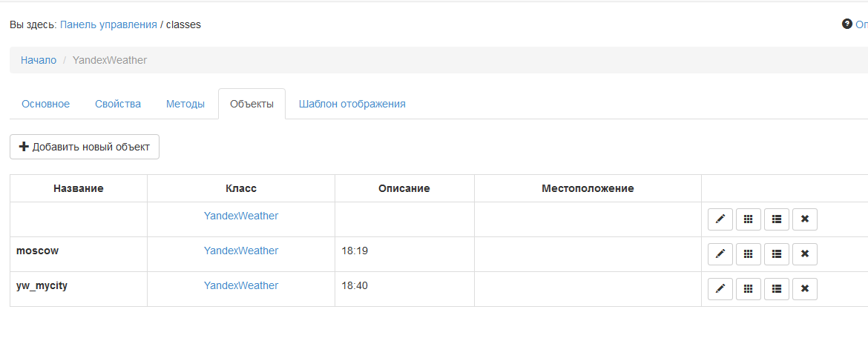This screenshot has width=868, height=338.
Task: Click the help question mark icon
Action: (846, 24)
